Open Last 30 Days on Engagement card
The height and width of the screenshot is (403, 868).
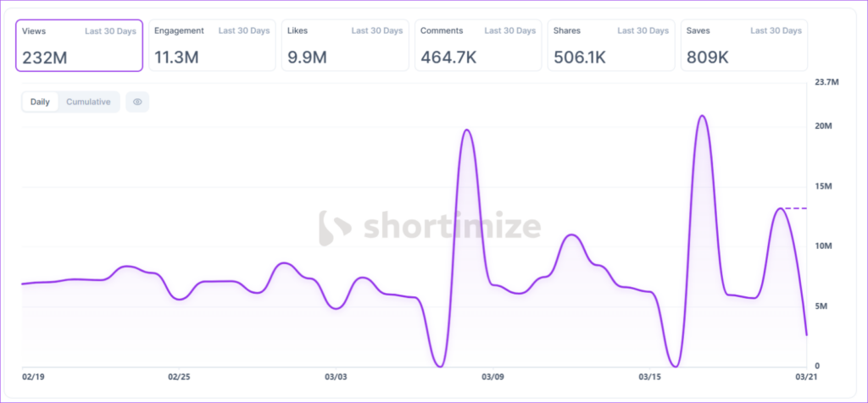point(244,31)
